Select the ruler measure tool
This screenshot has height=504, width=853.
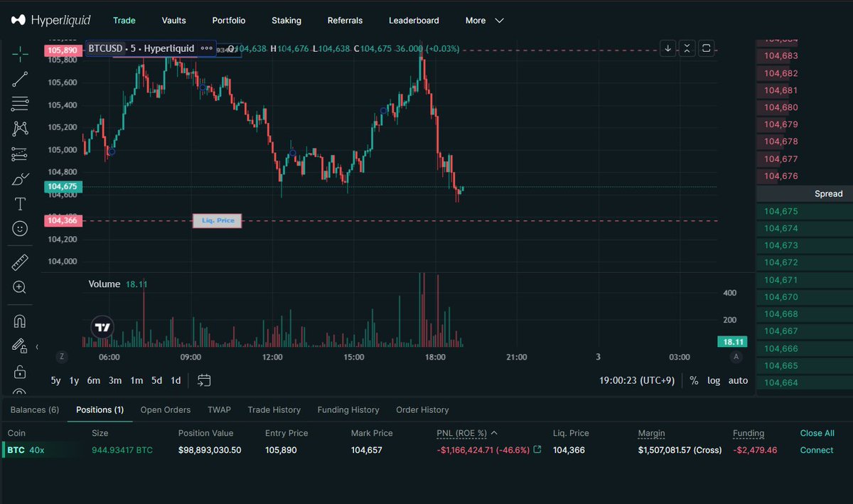[x=20, y=262]
